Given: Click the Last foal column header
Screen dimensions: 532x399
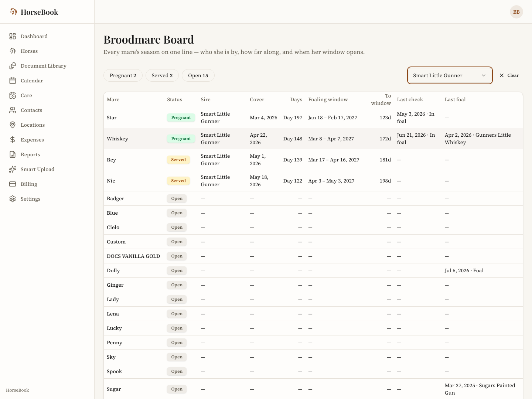Looking at the screenshot, I should 455,99.
